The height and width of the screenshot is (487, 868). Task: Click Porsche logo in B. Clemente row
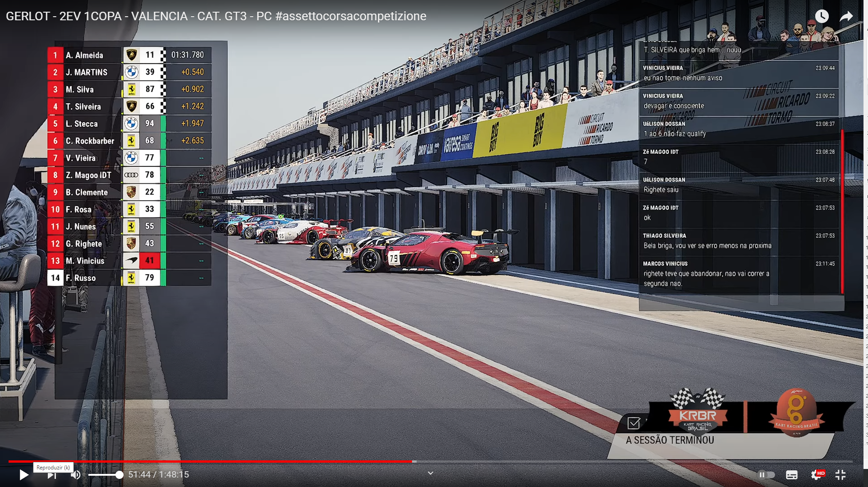[x=131, y=192]
